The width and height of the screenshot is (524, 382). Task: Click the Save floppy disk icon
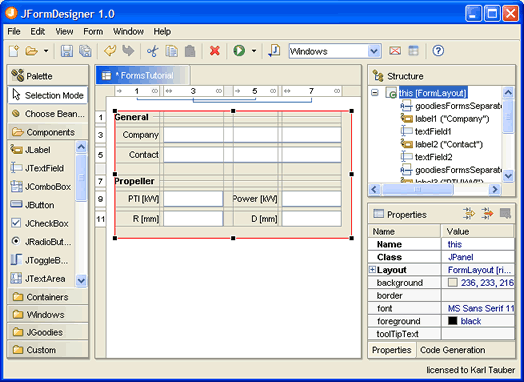coord(67,51)
